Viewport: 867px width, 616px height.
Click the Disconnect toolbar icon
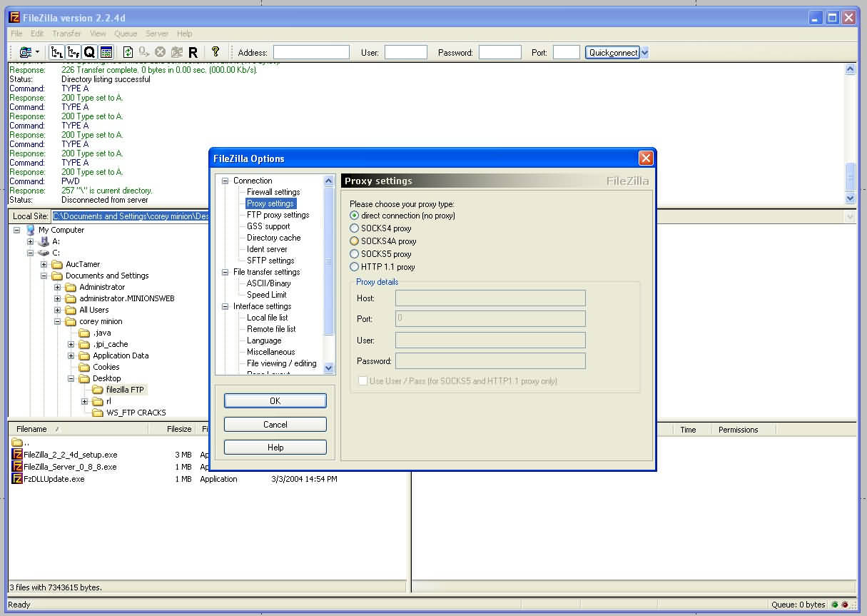click(x=176, y=52)
